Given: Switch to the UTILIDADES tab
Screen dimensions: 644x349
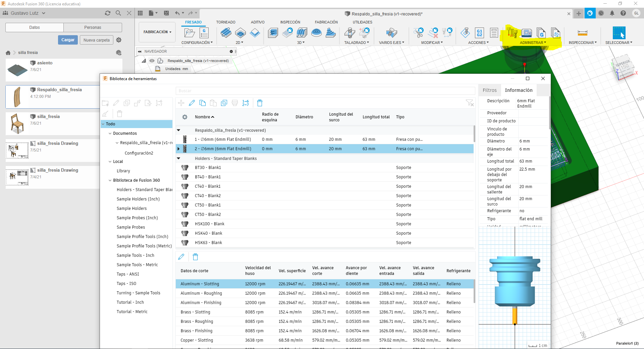Looking at the screenshot, I should (362, 22).
